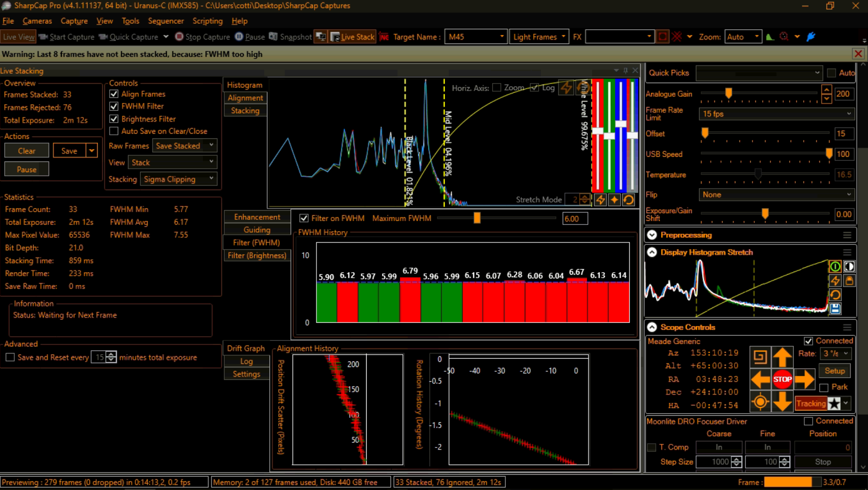Reset the live stack histogram stretch with the circular arrow
Viewport: 868px width, 490px height.
click(x=628, y=200)
